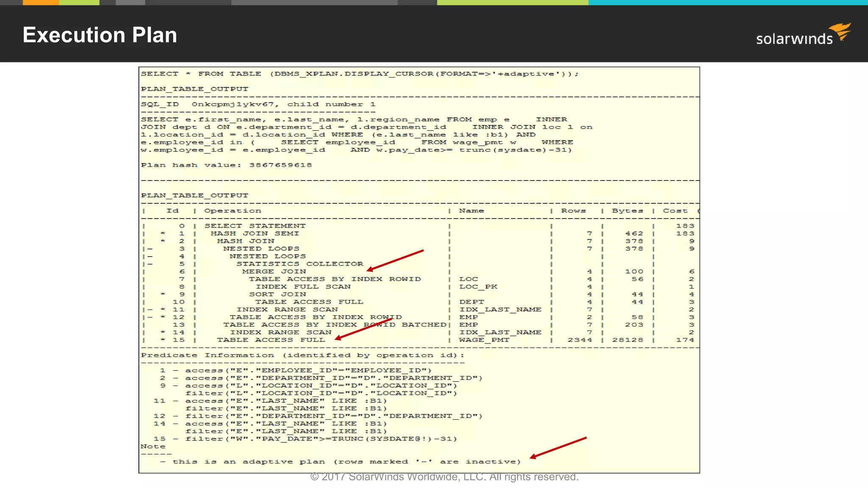Click the SQL_ID child number line
This screenshot has height=488, width=868.
(258, 104)
